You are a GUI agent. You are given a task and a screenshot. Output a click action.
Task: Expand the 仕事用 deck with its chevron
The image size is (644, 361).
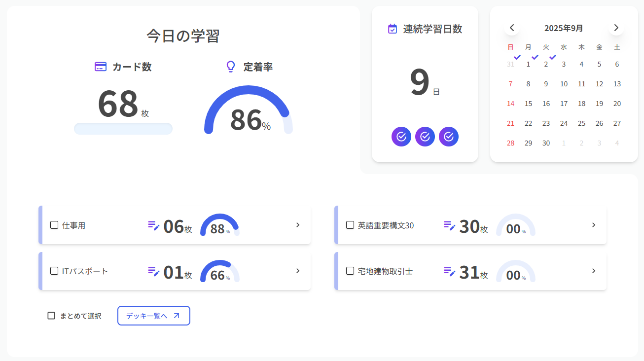[x=298, y=225]
